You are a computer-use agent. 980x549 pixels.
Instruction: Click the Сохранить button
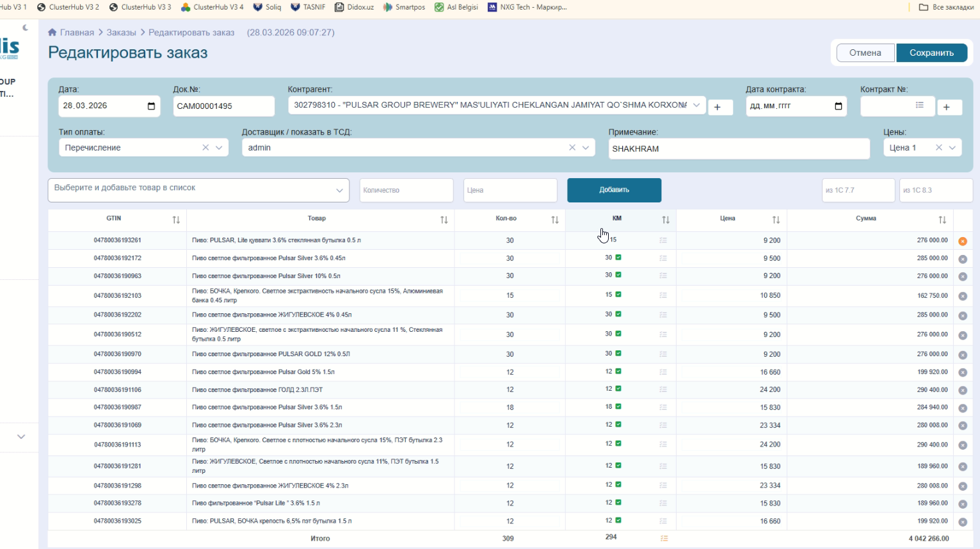pyautogui.click(x=931, y=53)
